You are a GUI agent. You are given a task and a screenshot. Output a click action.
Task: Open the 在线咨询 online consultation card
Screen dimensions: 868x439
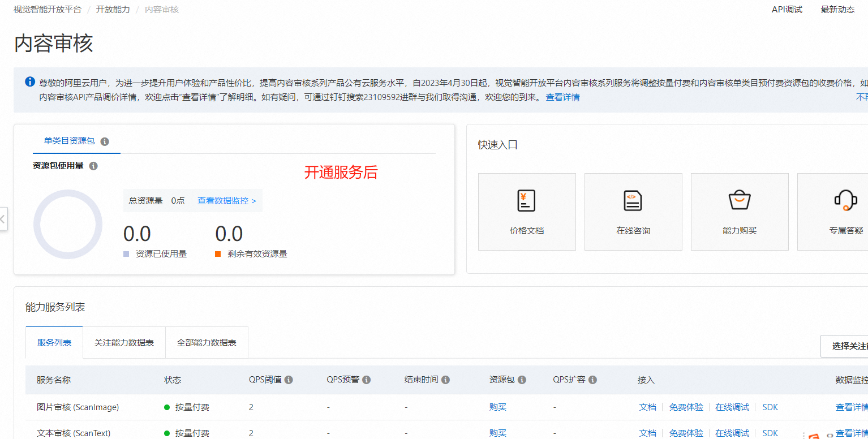click(x=633, y=212)
